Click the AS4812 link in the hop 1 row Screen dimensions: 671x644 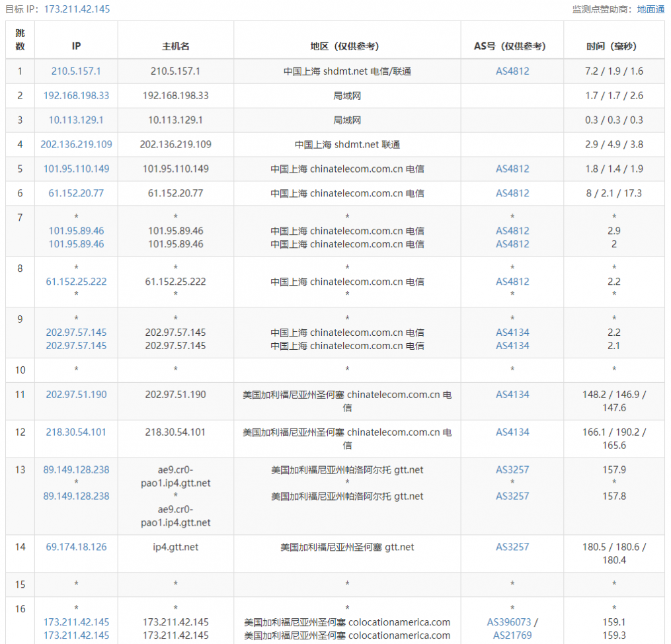[x=512, y=71]
